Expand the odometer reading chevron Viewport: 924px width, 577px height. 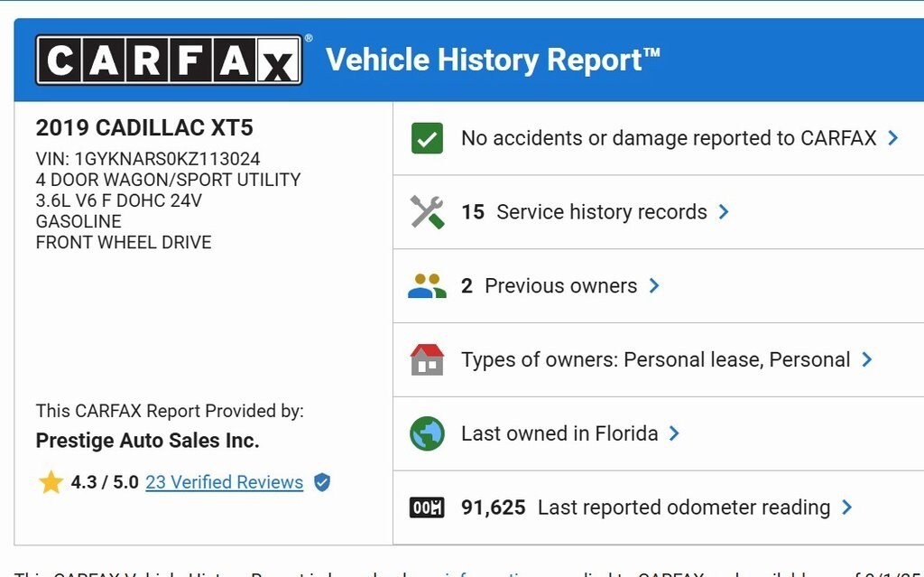coord(846,507)
